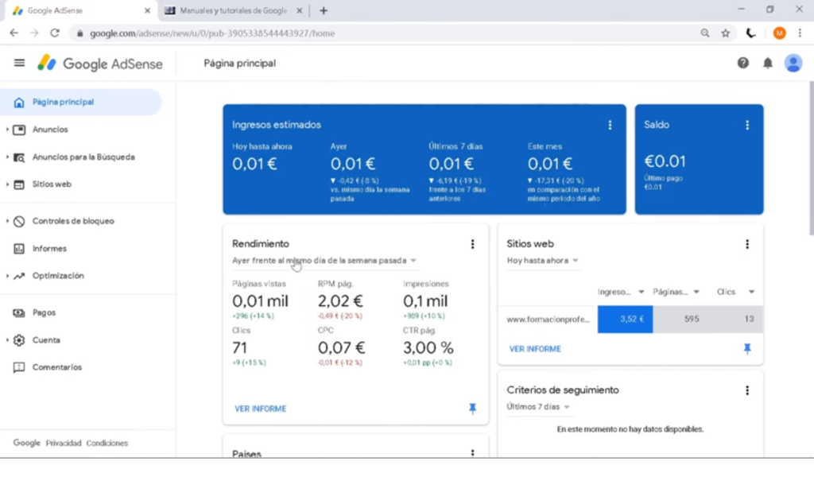Expand the Controles de bloqueo arrow
The width and height of the screenshot is (814, 504).
(7, 221)
